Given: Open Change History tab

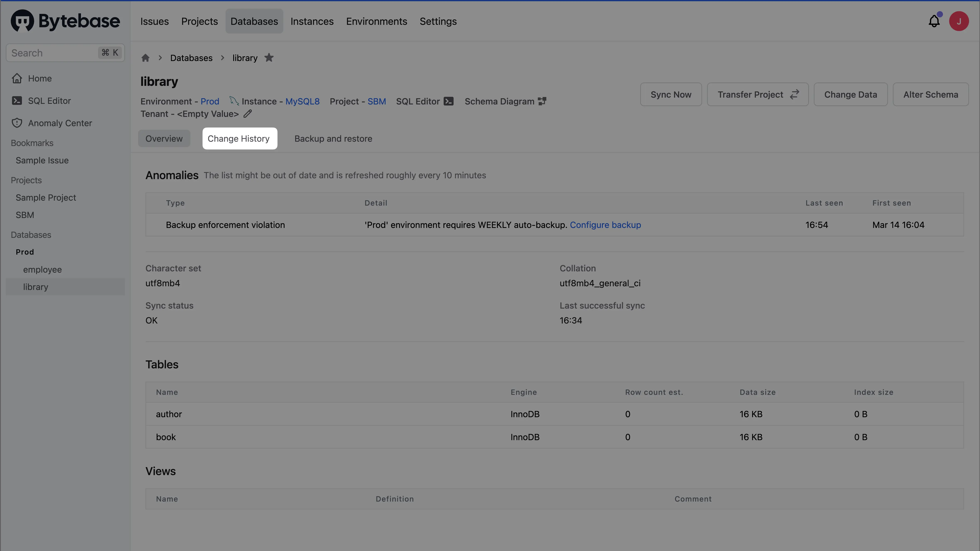Looking at the screenshot, I should [239, 138].
